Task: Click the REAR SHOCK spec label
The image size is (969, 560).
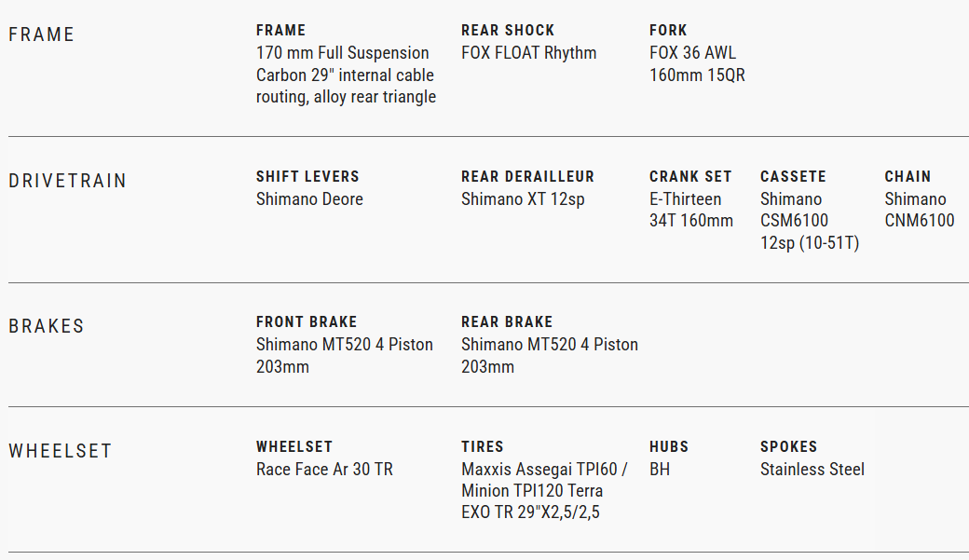Action: point(506,31)
